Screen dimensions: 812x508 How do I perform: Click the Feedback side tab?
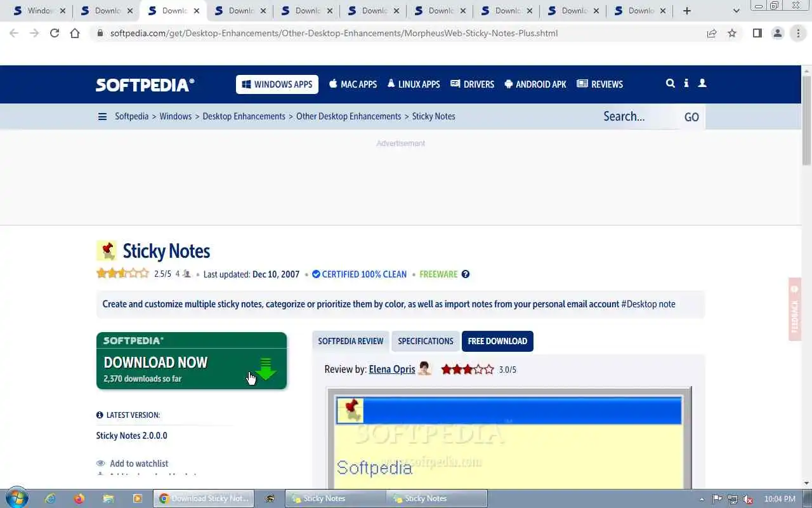pos(795,309)
